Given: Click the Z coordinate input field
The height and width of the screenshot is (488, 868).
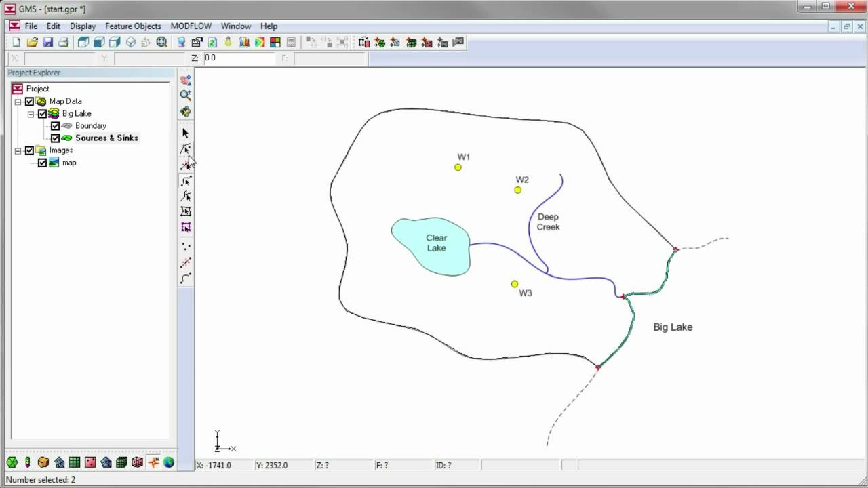Looking at the screenshot, I should click(x=239, y=58).
